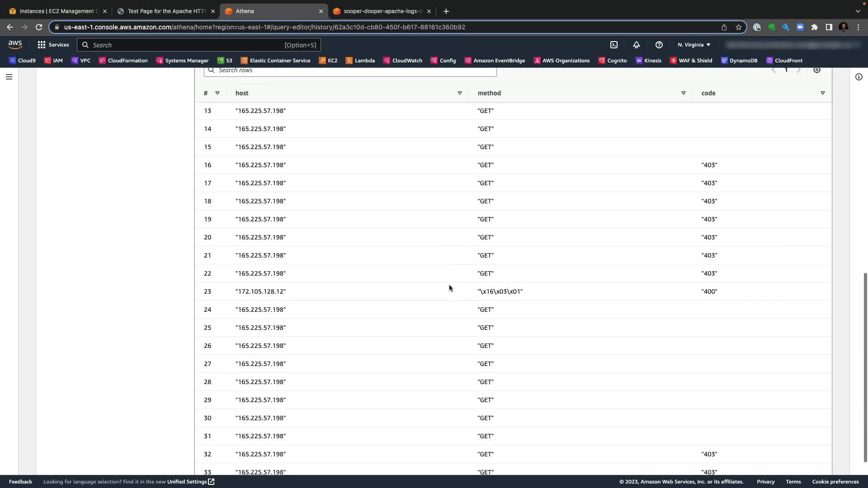
Task: Open the info panel icon
Action: point(859,77)
